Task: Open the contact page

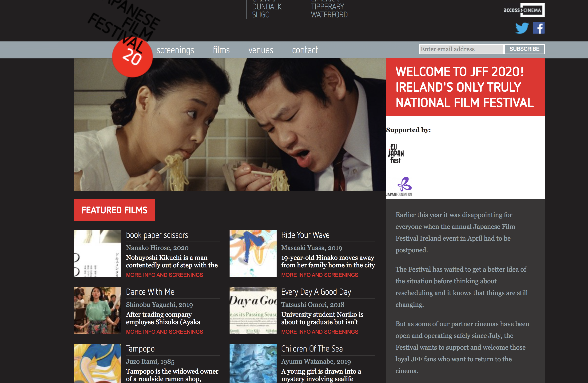Action: 305,50
